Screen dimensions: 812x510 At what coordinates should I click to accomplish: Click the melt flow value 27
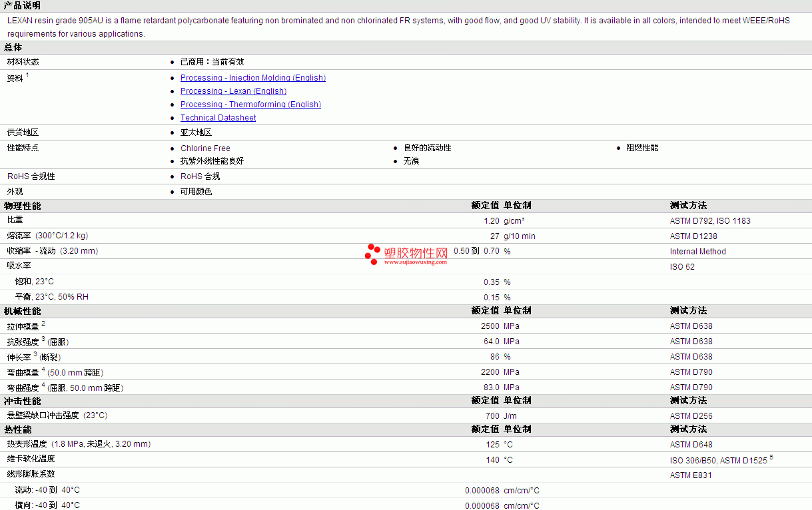(x=495, y=236)
